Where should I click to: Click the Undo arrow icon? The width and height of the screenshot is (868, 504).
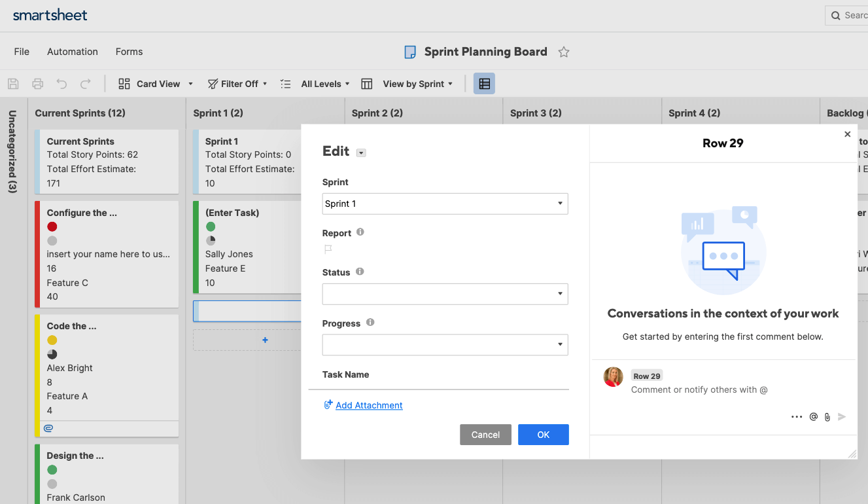pos(61,84)
